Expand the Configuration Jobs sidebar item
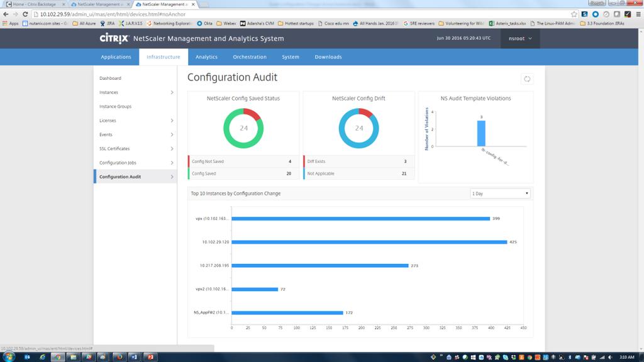 (x=172, y=163)
